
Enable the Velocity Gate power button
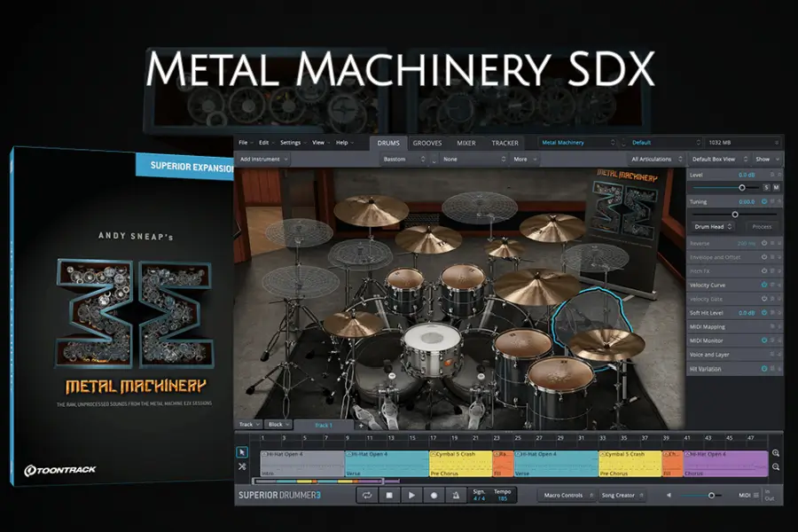pyautogui.click(x=764, y=299)
